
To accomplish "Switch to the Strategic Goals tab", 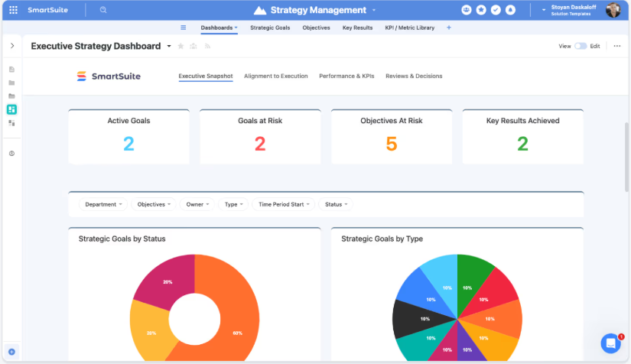I will 270,28.
